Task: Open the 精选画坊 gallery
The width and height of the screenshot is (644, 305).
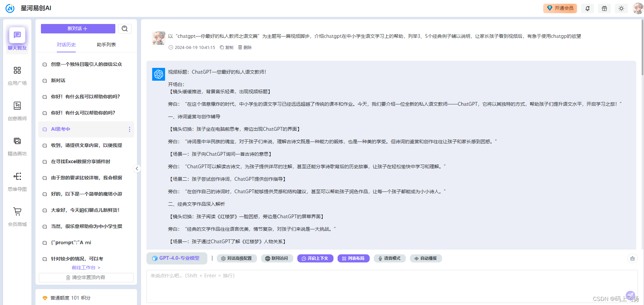Action: click(x=17, y=146)
